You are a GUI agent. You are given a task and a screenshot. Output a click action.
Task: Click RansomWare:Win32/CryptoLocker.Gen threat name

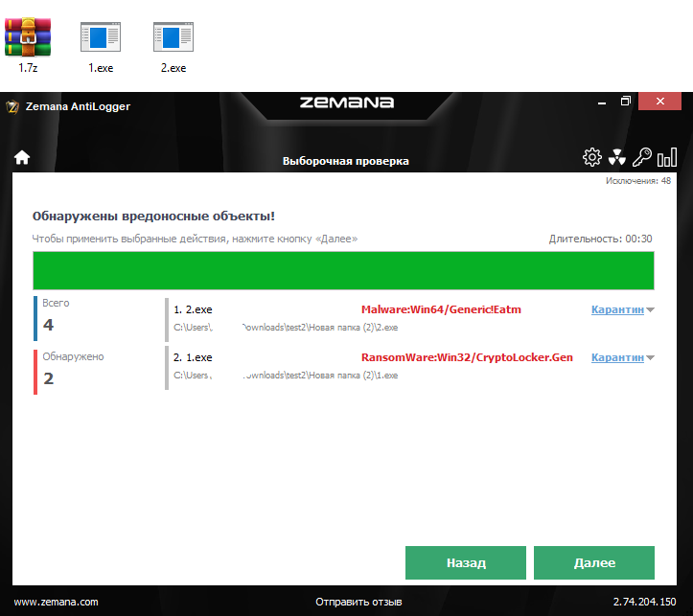tap(467, 357)
